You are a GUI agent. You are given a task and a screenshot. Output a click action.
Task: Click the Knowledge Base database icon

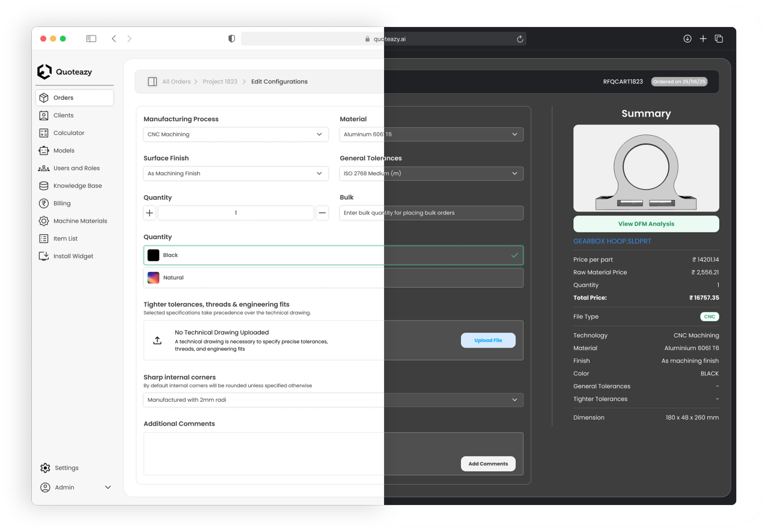pyautogui.click(x=44, y=186)
